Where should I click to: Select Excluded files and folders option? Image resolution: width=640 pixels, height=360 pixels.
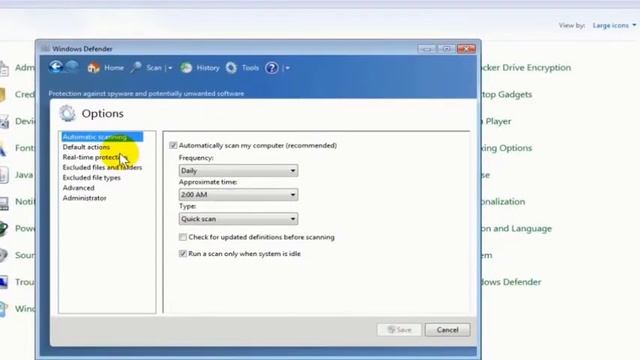102,167
